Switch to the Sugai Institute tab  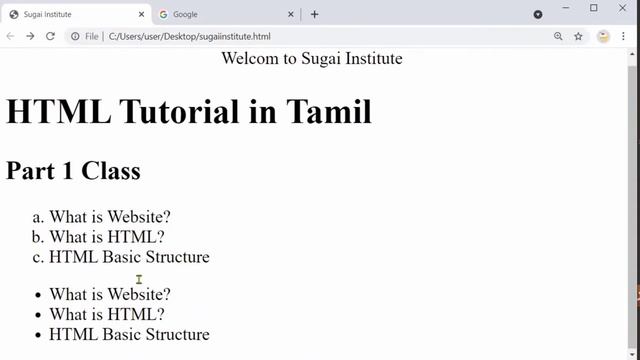(x=76, y=14)
